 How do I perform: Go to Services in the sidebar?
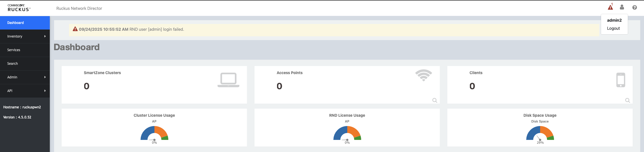click(x=25, y=50)
